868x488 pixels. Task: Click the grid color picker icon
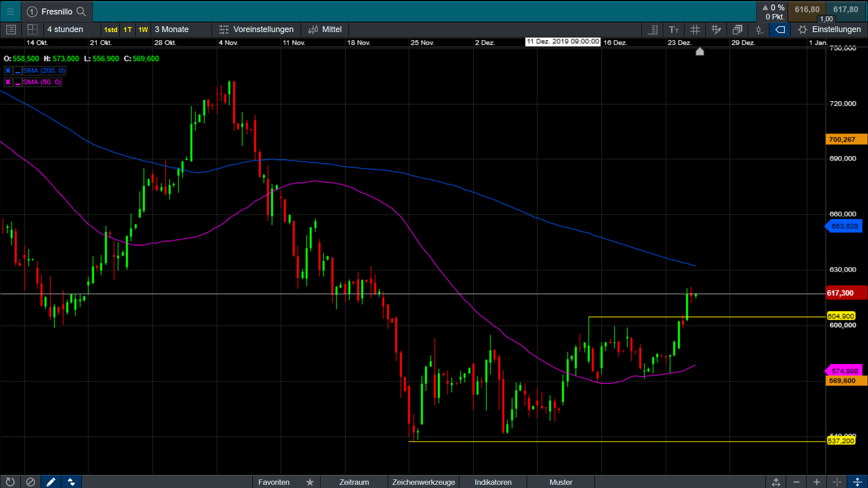click(716, 30)
